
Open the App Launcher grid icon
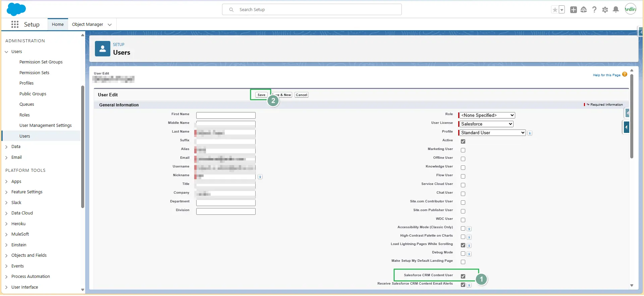(x=15, y=24)
